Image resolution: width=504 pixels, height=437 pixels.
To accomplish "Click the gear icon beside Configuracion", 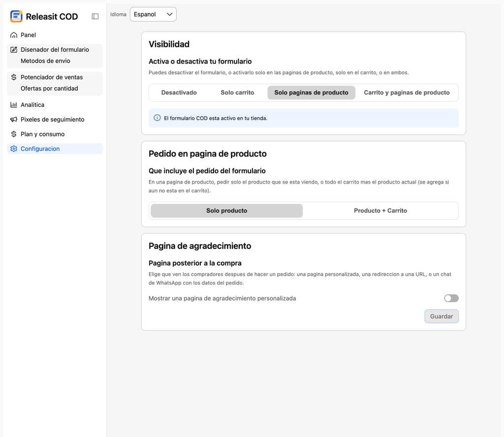I will click(14, 149).
